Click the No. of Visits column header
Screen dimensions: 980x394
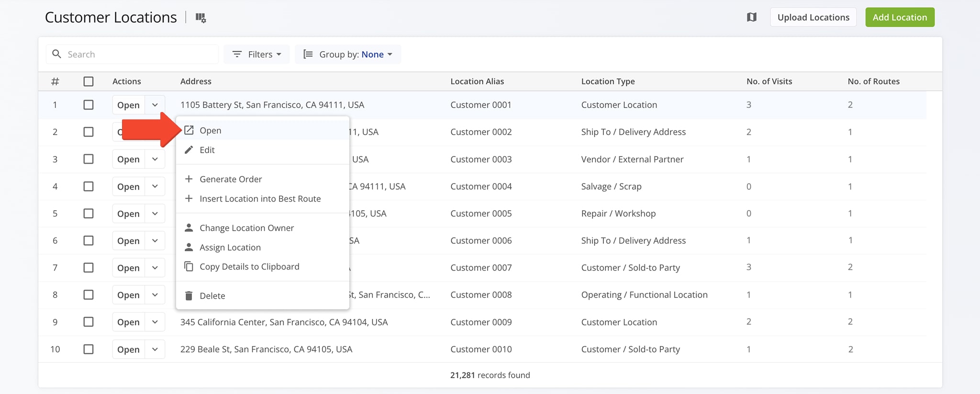tap(769, 81)
